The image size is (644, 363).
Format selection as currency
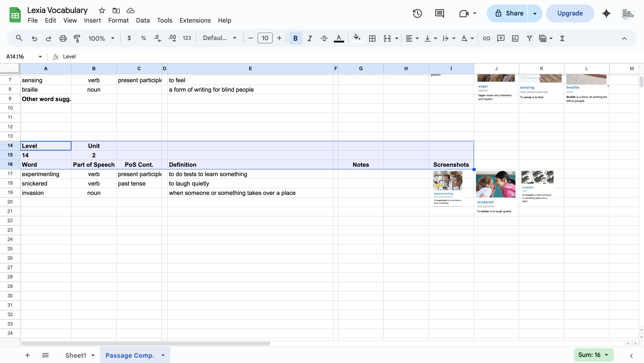click(x=129, y=38)
